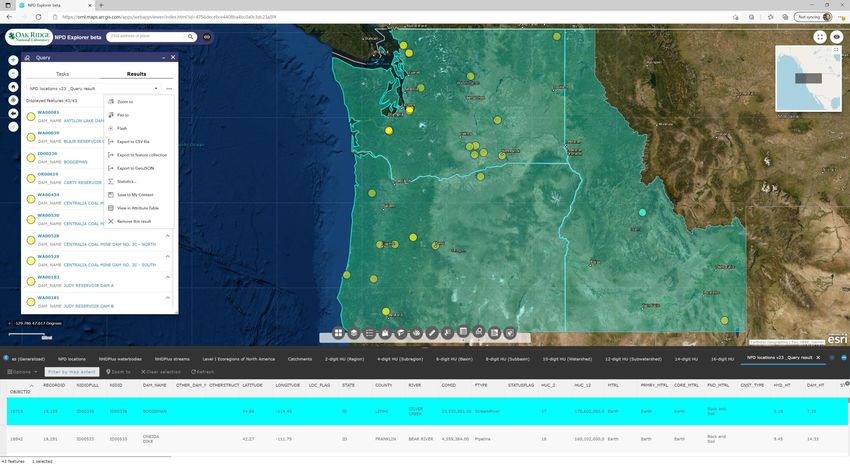Collapse the WA00183 result entry
This screenshot has width=850, height=465.
pyautogui.click(x=168, y=277)
